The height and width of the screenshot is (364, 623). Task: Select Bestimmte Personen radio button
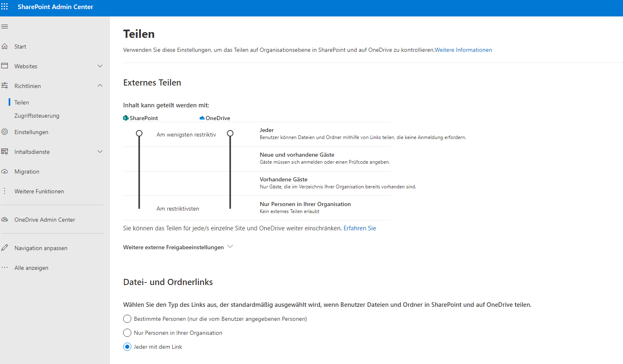tap(127, 319)
